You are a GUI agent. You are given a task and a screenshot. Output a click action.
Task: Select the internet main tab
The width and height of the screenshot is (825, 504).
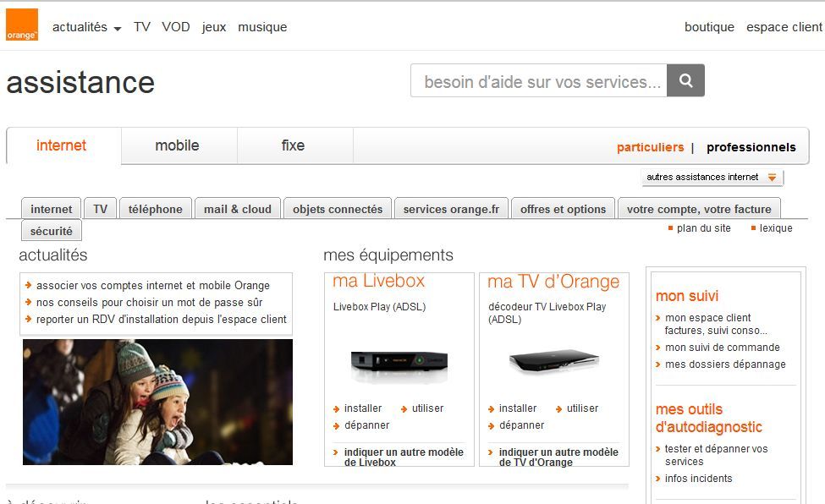point(63,145)
